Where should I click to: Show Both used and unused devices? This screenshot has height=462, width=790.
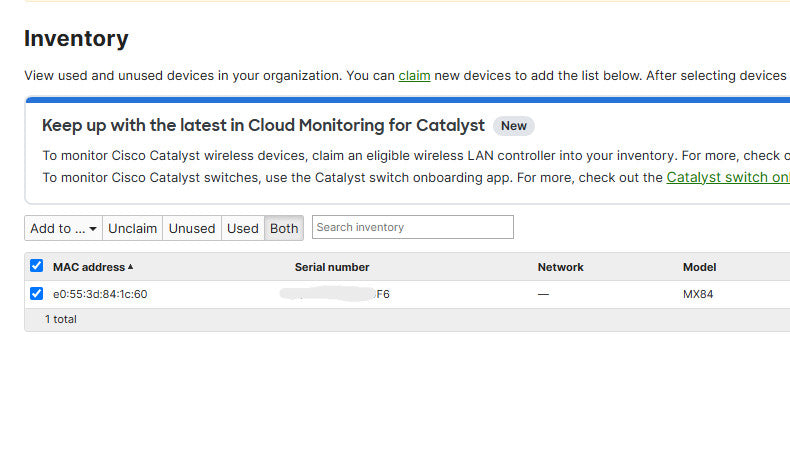284,228
